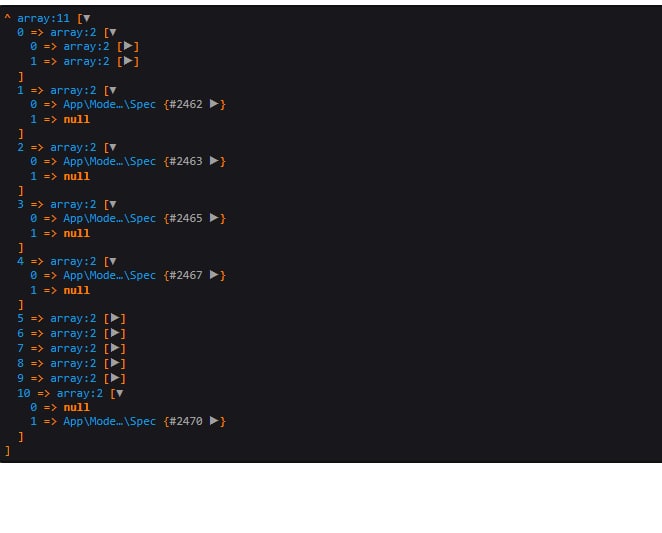Expand Spec object #2465
Screen dimensions: 662x533
[214, 218]
